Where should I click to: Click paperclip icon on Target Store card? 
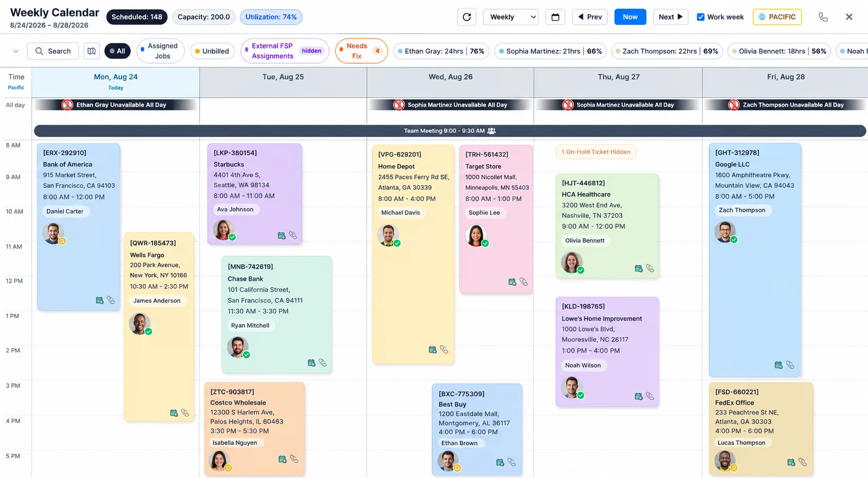click(523, 282)
